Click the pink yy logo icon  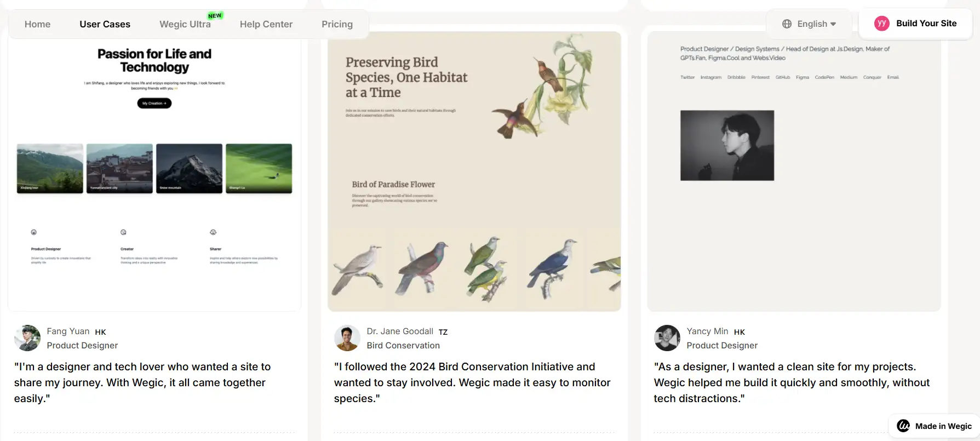tap(881, 23)
